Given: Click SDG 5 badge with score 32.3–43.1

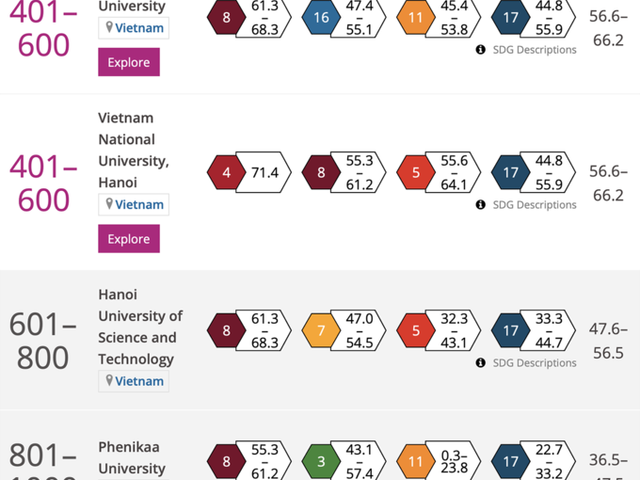Looking at the screenshot, I should (416, 329).
